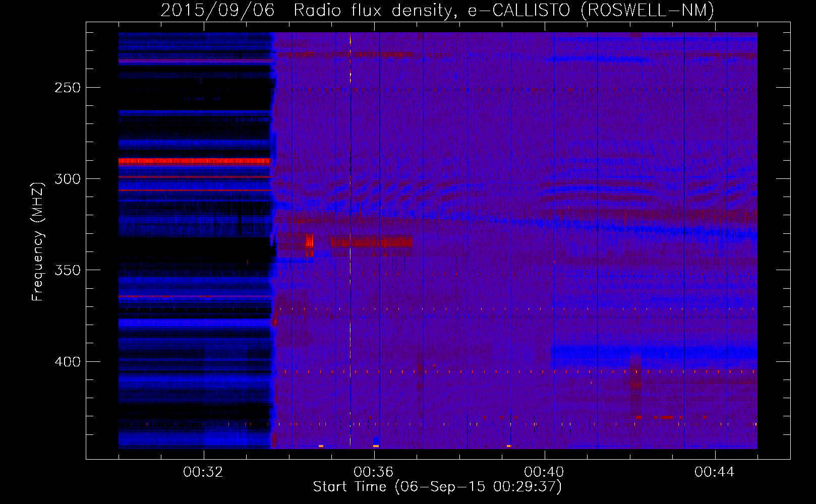Click the 00:44 time tick label
The height and width of the screenshot is (504, 816).
tap(715, 472)
